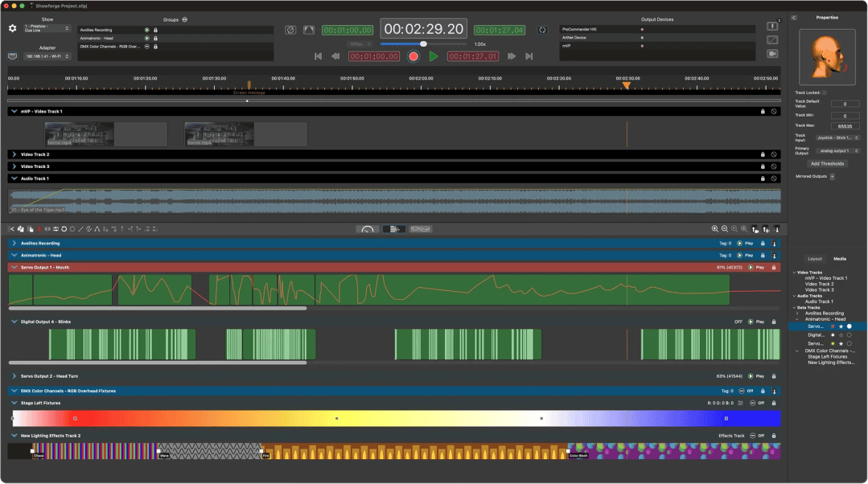The image size is (868, 484).
Task: Click the Groups add icon
Action: coord(184,19)
